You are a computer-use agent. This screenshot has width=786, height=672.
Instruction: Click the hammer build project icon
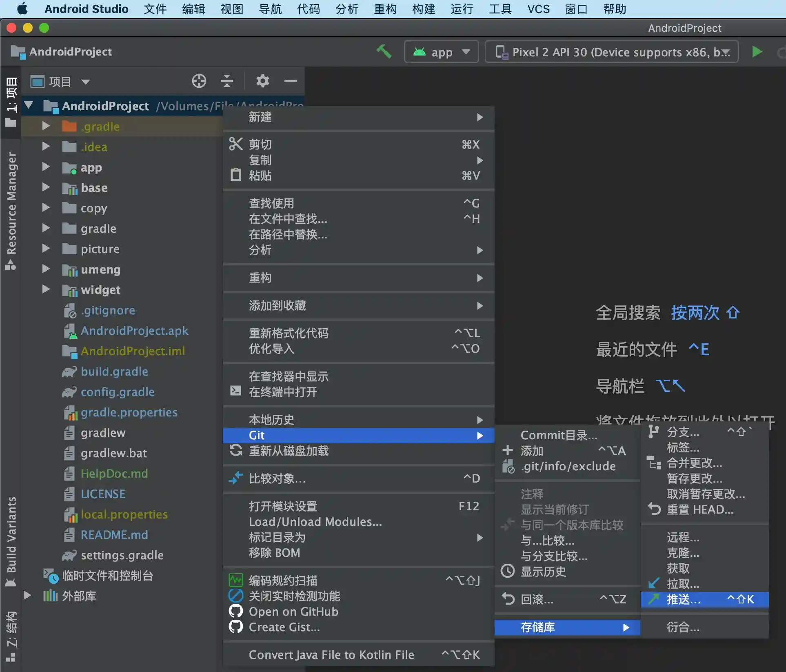pyautogui.click(x=384, y=51)
